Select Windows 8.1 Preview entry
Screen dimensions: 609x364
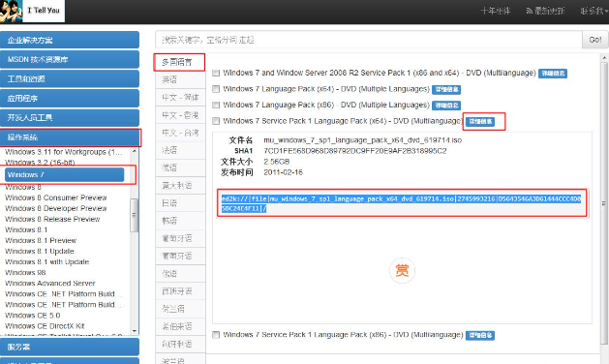click(41, 240)
